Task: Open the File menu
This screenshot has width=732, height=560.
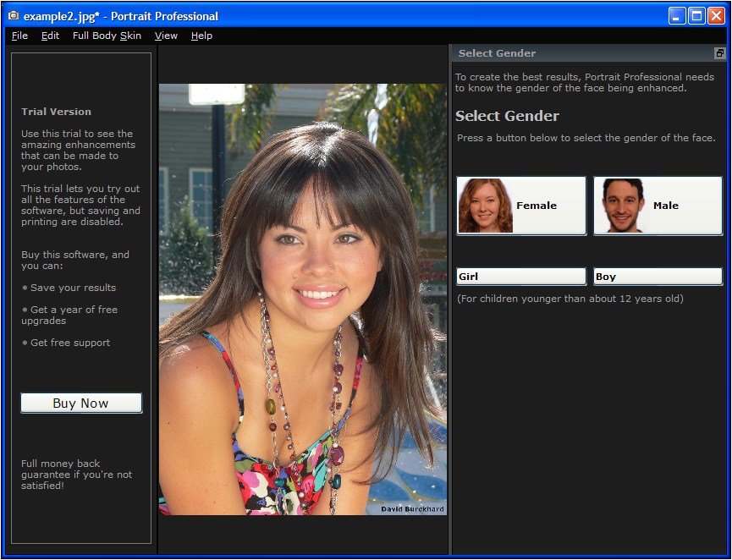Action: pos(19,36)
